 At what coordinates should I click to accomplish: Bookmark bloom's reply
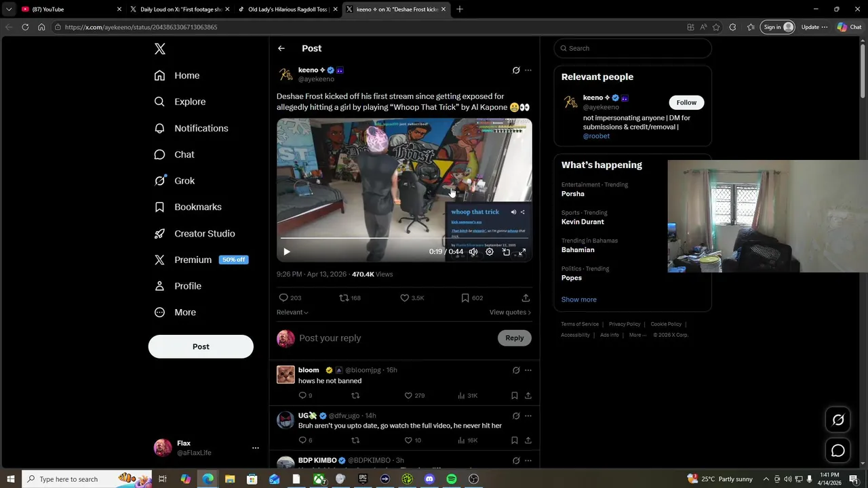pyautogui.click(x=515, y=396)
